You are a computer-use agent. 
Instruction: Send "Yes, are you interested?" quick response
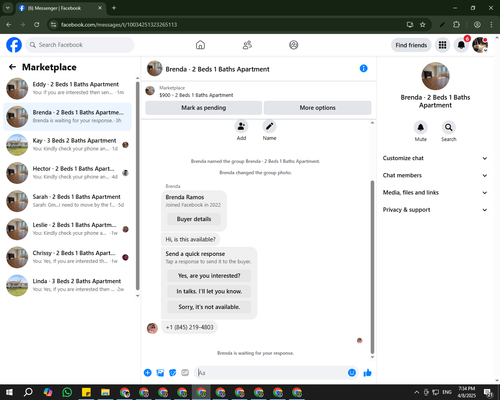(209, 276)
